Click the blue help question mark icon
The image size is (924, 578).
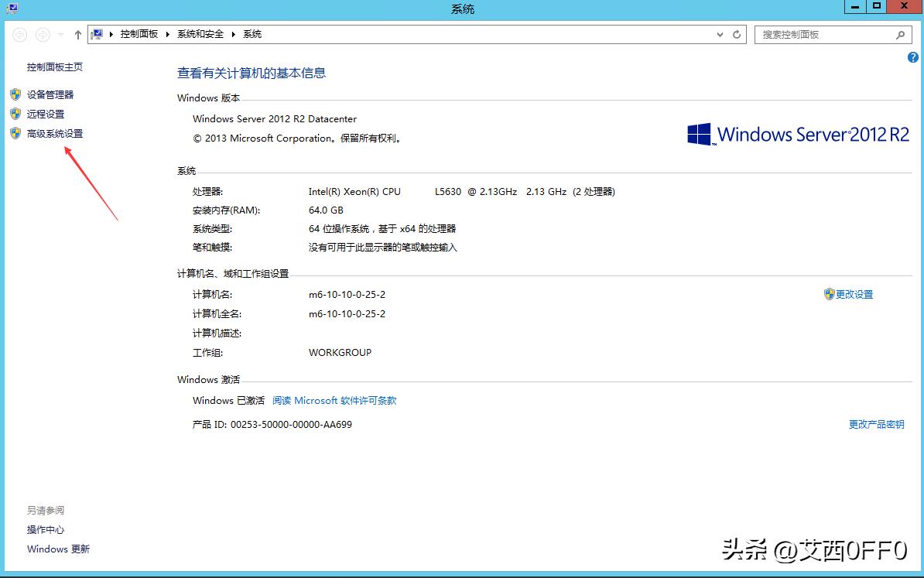pyautogui.click(x=912, y=56)
